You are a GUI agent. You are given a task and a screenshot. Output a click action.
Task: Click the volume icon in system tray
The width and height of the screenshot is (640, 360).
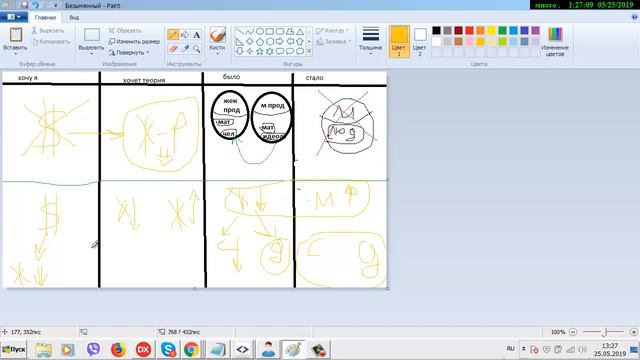(583, 349)
